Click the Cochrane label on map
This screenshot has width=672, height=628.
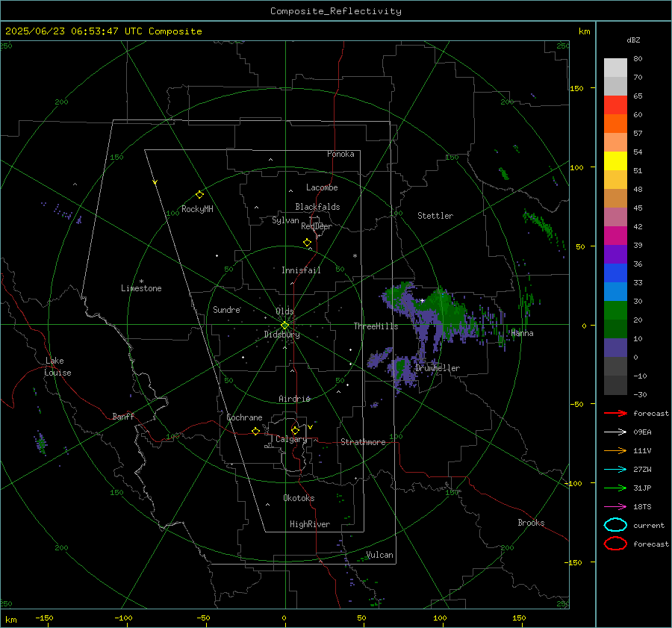(x=244, y=417)
